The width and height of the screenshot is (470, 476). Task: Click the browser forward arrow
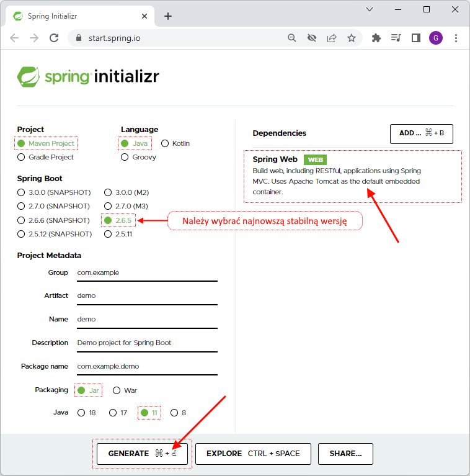tap(34, 38)
